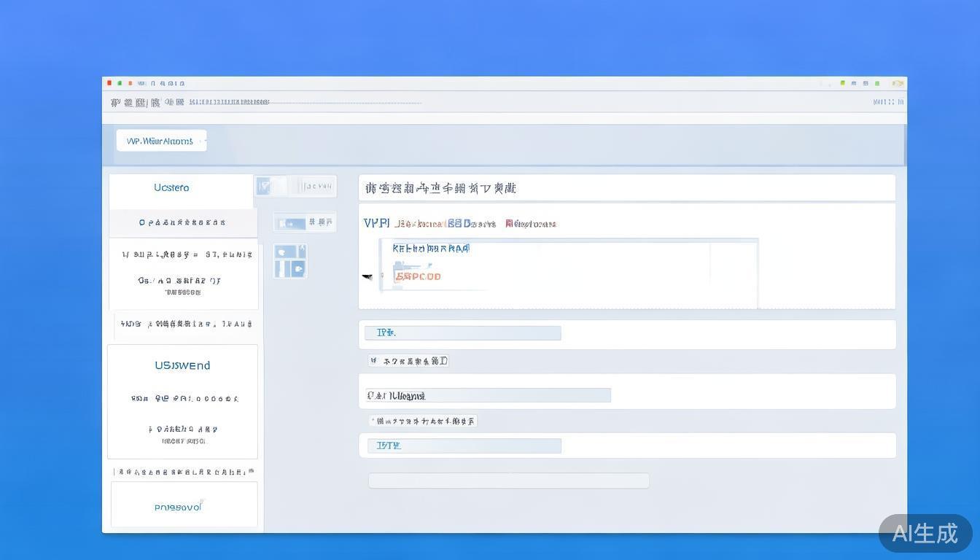Screen dimensions: 980x560
Task: Open the WP.WiiurAlcorns tab
Action: tap(161, 141)
